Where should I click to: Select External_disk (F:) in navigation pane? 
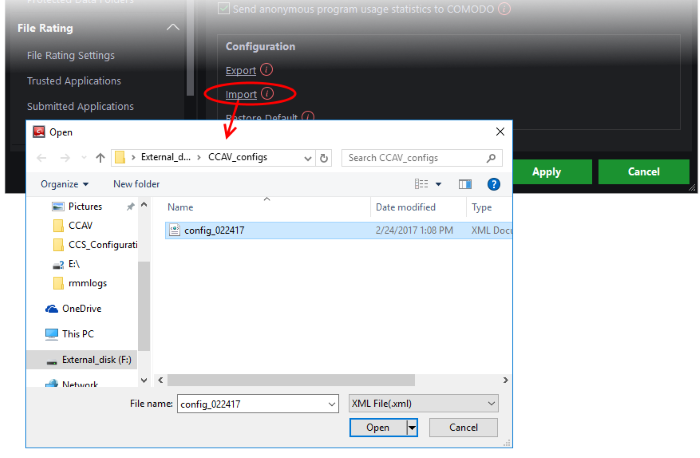click(x=96, y=358)
